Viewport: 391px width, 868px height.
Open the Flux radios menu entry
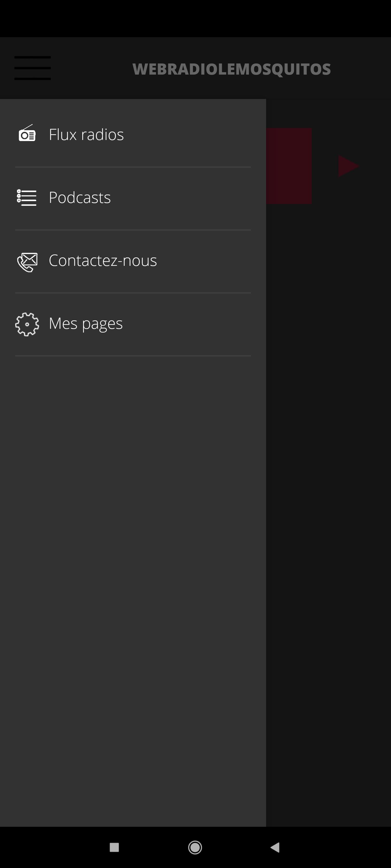click(133, 135)
